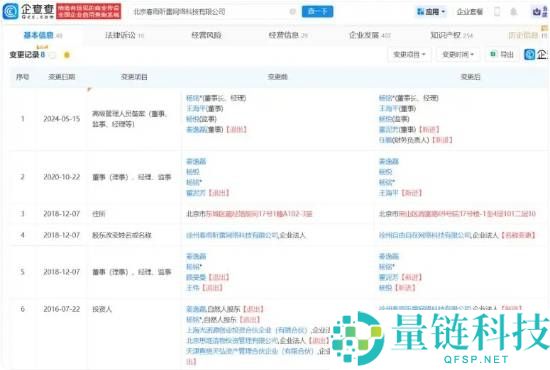
Task: Click the 变更前 column header
Action: pyautogui.click(x=277, y=77)
